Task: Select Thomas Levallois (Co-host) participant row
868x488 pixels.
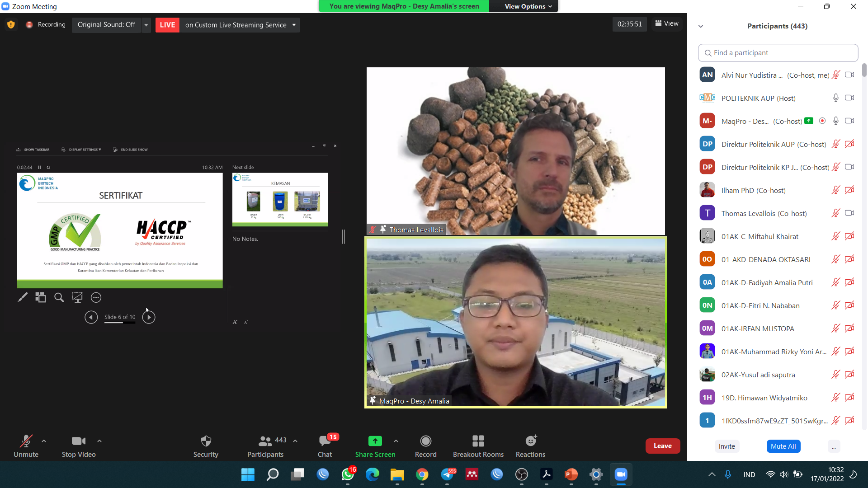Action: [x=778, y=213]
